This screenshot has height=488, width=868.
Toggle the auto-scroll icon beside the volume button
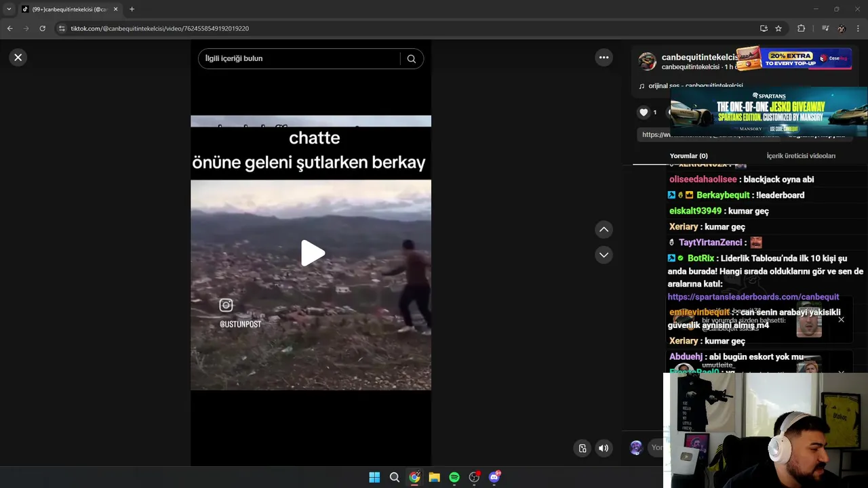(582, 448)
